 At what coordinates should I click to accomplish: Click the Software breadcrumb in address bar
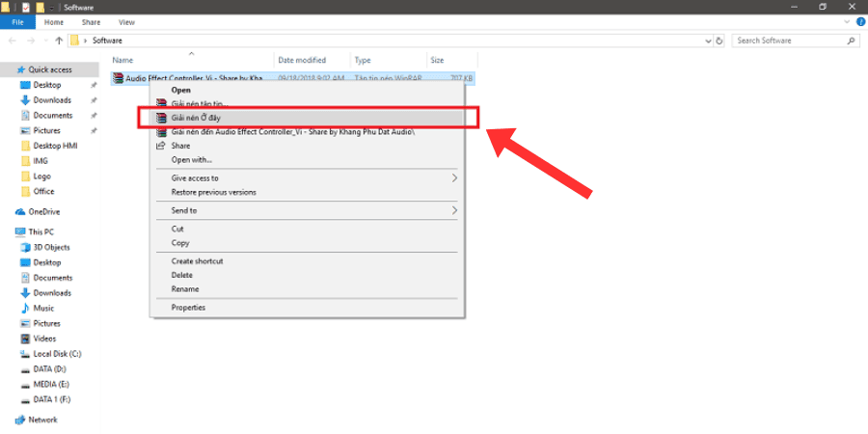107,41
